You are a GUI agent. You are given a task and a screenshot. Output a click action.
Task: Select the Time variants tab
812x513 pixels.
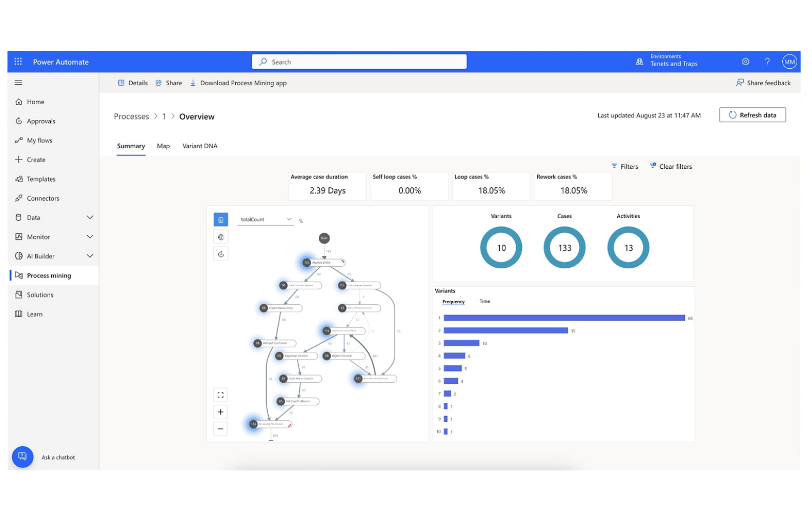click(x=485, y=301)
